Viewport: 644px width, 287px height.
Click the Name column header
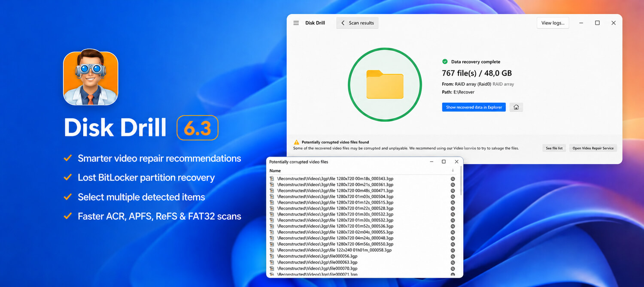coord(275,171)
